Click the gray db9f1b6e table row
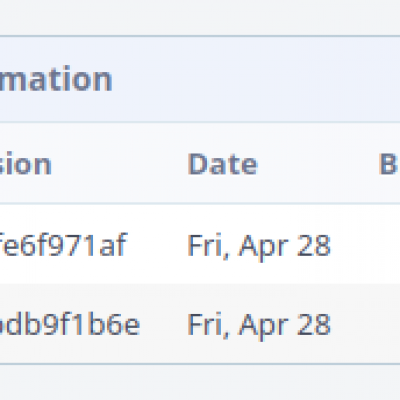400x400 pixels. click(200, 324)
